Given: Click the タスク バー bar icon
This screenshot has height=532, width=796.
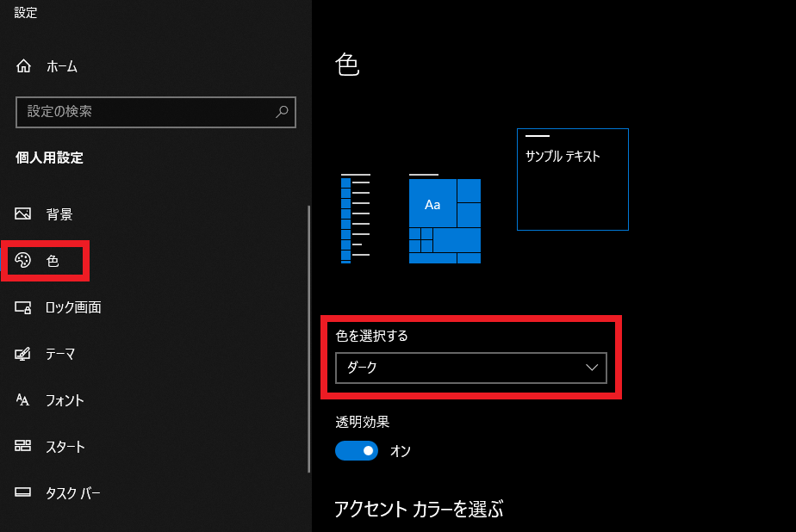Looking at the screenshot, I should tap(23, 492).
